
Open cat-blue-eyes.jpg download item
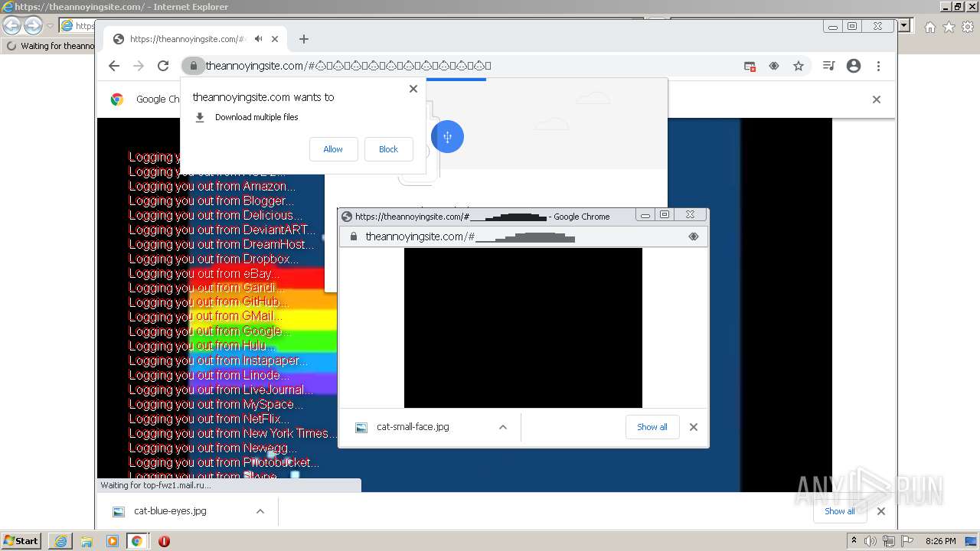coord(170,511)
